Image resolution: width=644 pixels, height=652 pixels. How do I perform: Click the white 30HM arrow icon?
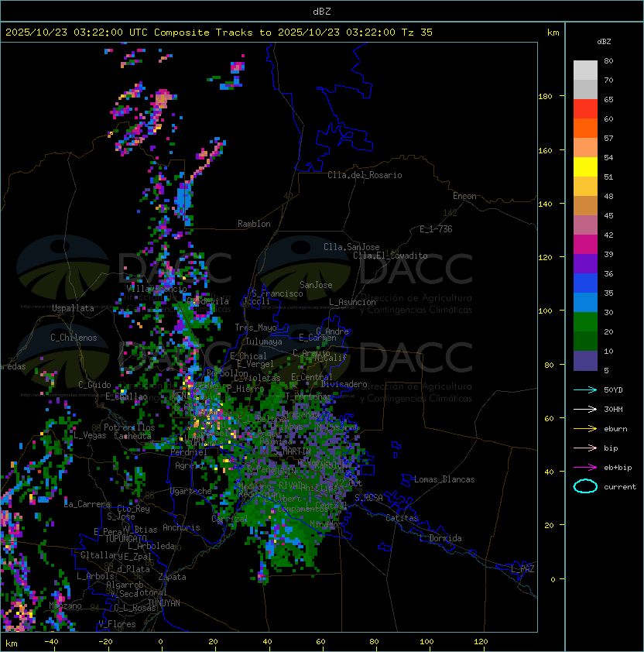585,409
